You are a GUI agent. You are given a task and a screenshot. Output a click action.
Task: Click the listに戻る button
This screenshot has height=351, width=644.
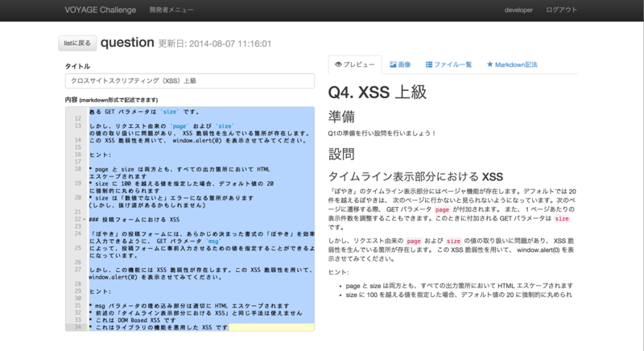pyautogui.click(x=77, y=43)
